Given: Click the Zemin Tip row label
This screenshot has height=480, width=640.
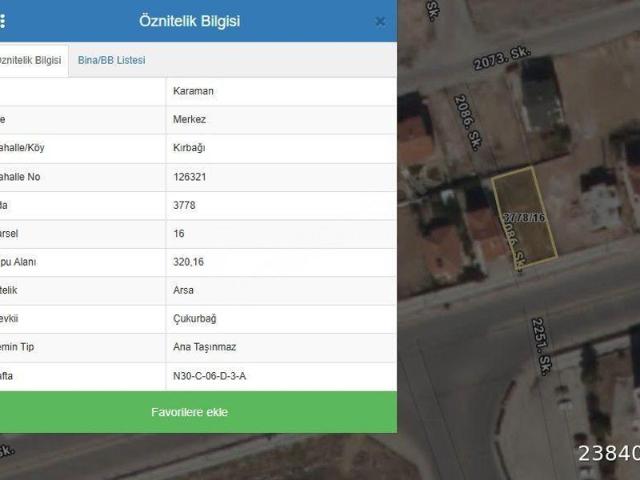Looking at the screenshot, I should [x=17, y=347].
